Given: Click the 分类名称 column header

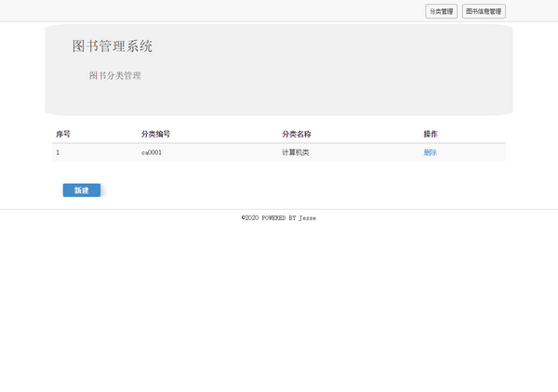Looking at the screenshot, I should coord(297,134).
